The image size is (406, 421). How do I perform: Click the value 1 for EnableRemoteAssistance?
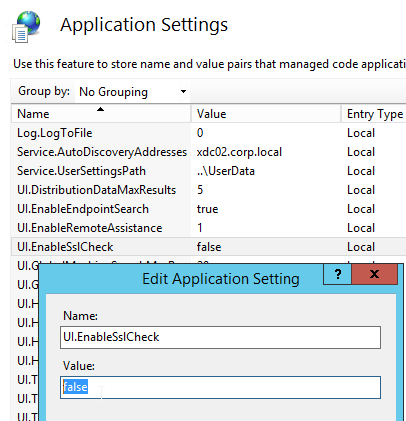tap(200, 228)
